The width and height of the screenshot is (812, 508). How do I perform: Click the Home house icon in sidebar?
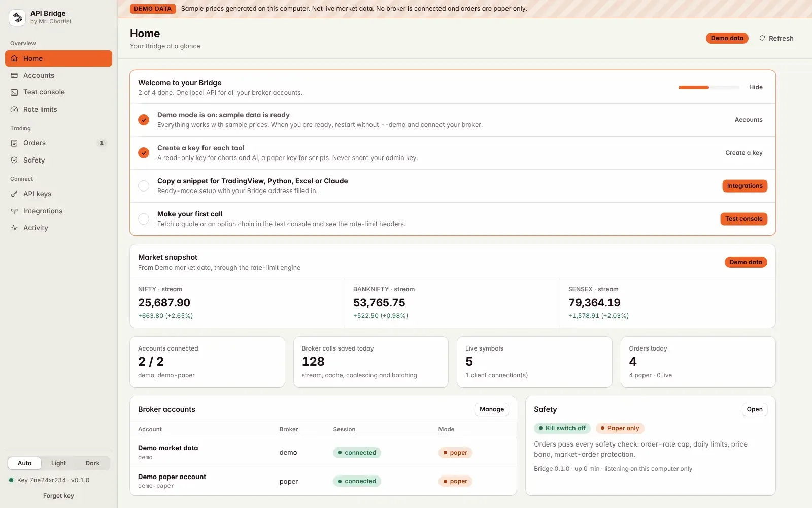coord(14,58)
